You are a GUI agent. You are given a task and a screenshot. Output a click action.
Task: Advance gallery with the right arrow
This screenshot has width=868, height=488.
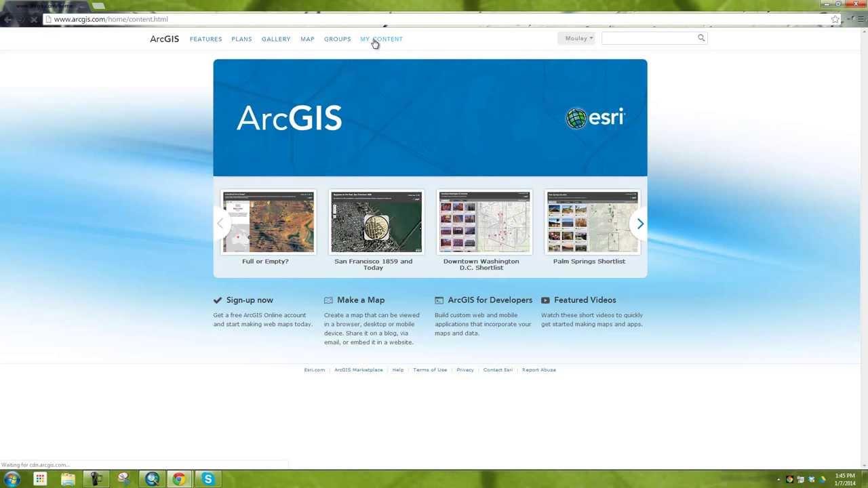(639, 224)
